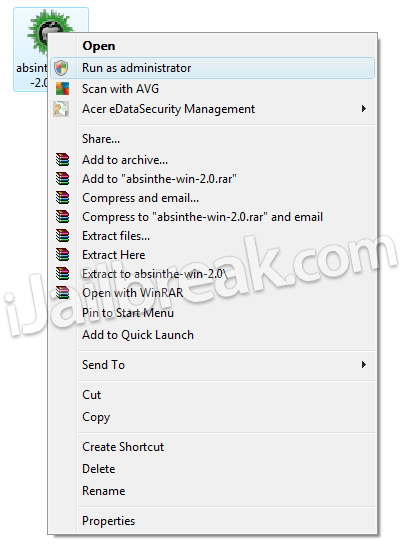Expand the Send To submenu arrow
Screen dimensions: 400x550
tap(364, 365)
